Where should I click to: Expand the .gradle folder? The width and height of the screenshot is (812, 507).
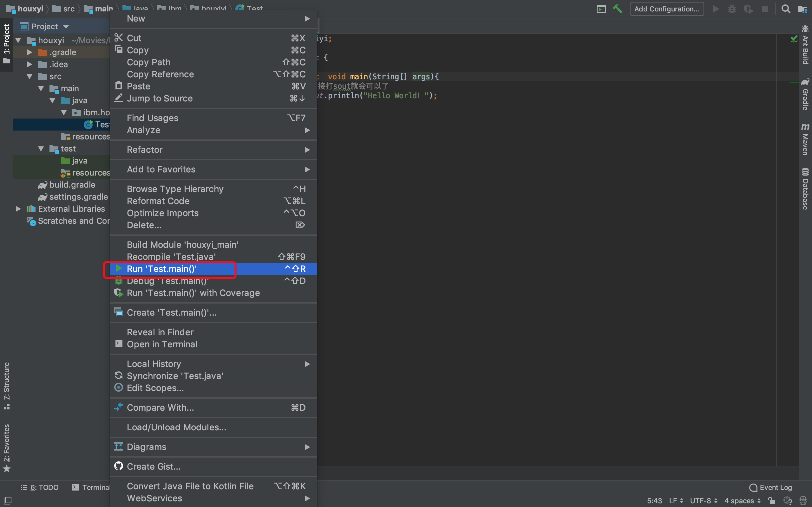pyautogui.click(x=29, y=52)
